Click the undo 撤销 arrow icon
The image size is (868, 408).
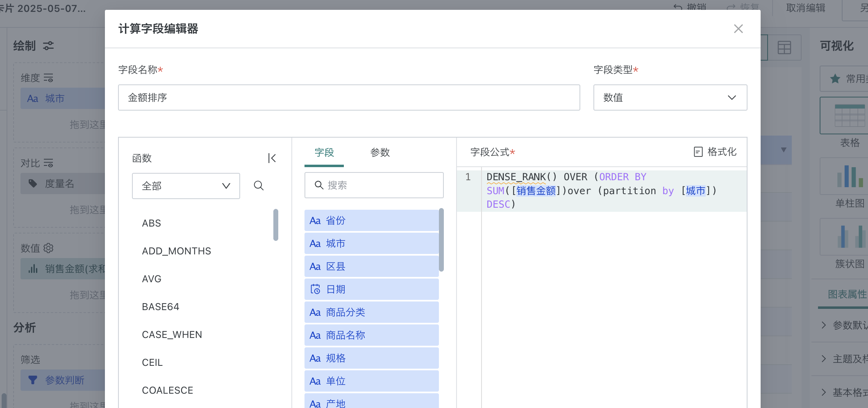click(678, 7)
